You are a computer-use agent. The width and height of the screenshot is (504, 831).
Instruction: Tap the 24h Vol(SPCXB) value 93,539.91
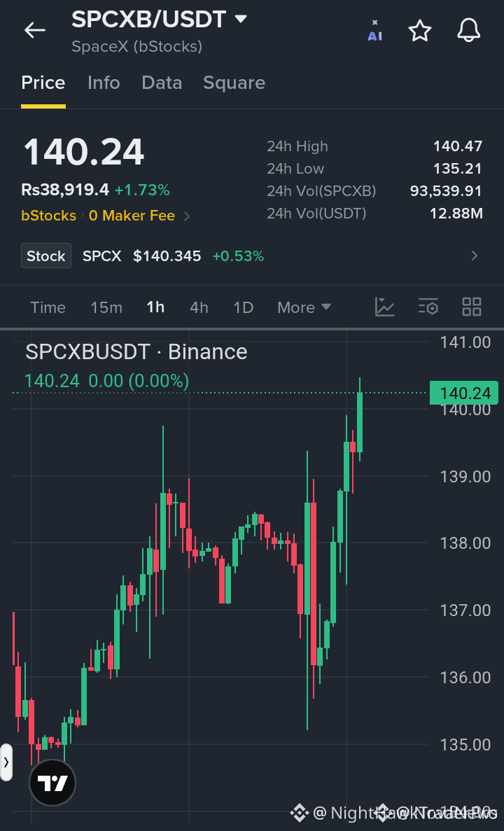pyautogui.click(x=446, y=191)
